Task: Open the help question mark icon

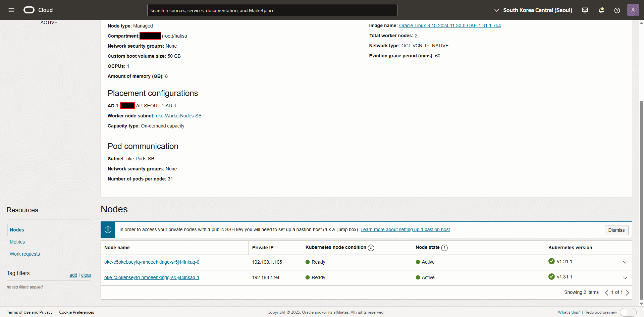Action: coord(617,10)
